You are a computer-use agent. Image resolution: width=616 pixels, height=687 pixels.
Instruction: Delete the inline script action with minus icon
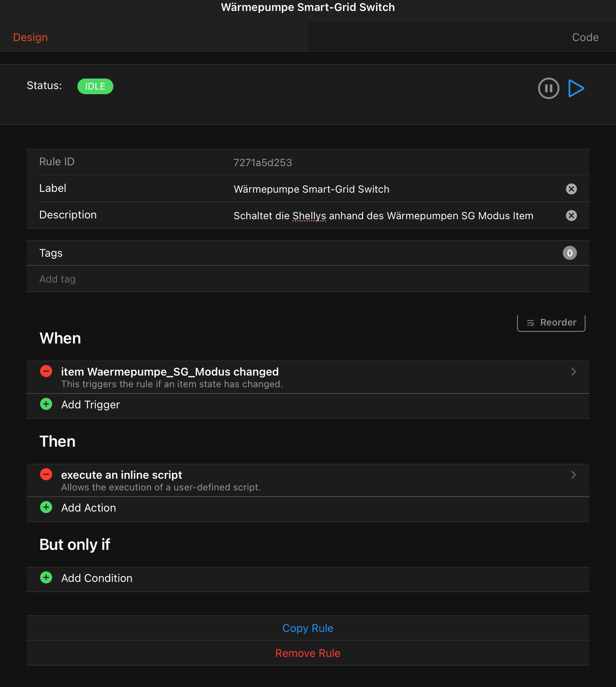pyautogui.click(x=46, y=474)
